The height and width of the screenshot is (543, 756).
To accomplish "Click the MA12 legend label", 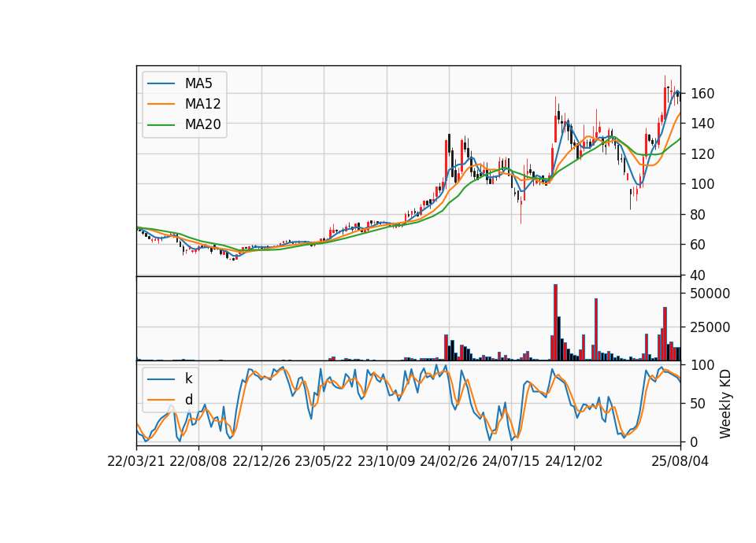I will pos(202,104).
